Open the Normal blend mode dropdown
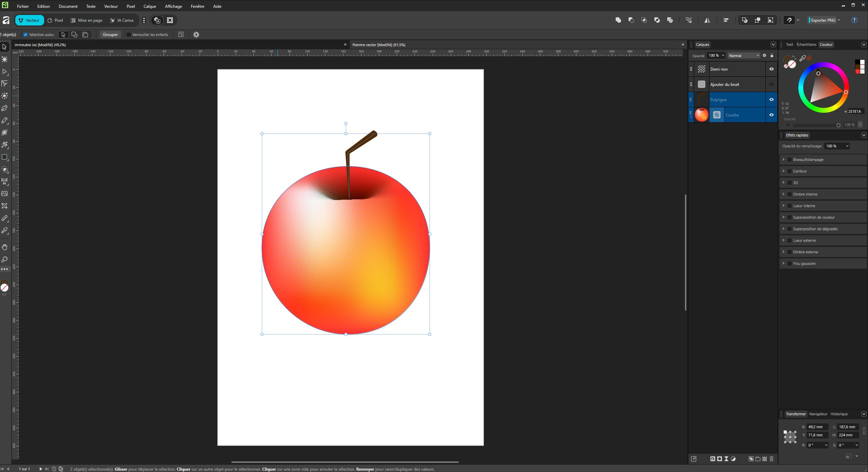 tap(743, 56)
